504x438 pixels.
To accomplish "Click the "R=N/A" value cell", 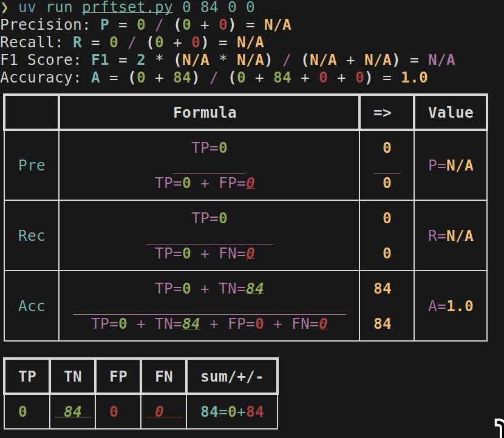I will (450, 235).
